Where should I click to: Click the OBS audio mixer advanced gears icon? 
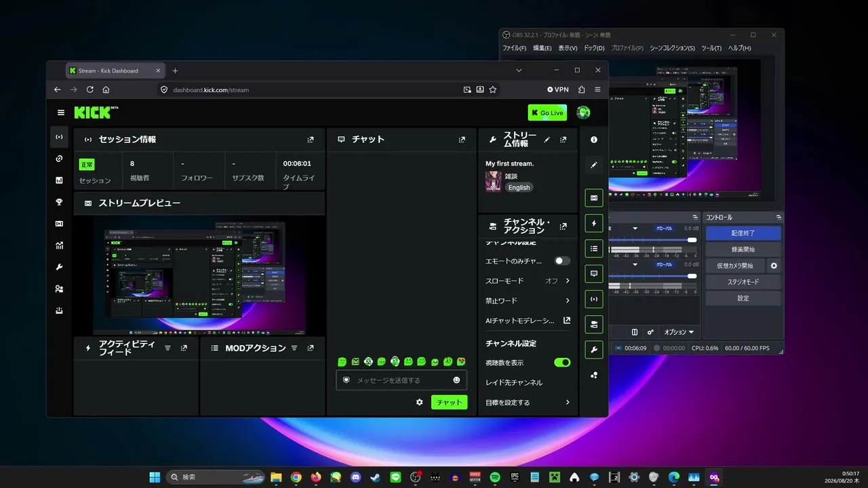click(650, 332)
